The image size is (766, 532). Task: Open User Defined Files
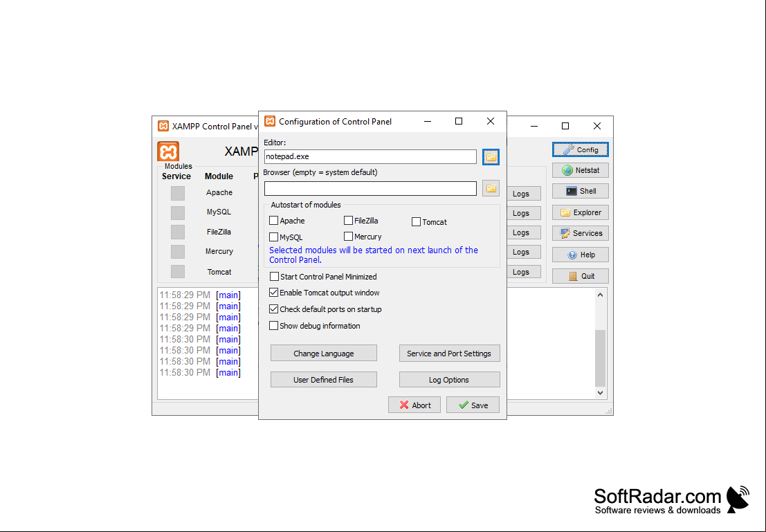323,380
